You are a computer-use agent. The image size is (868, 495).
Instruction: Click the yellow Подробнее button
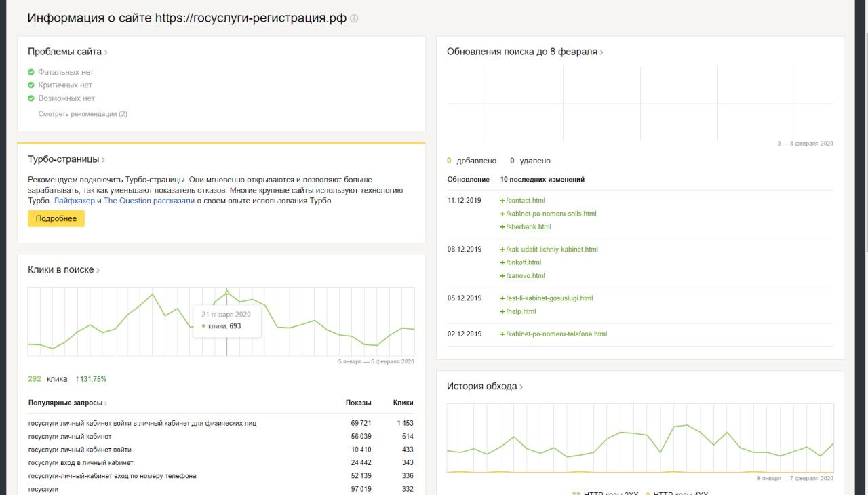pos(56,218)
